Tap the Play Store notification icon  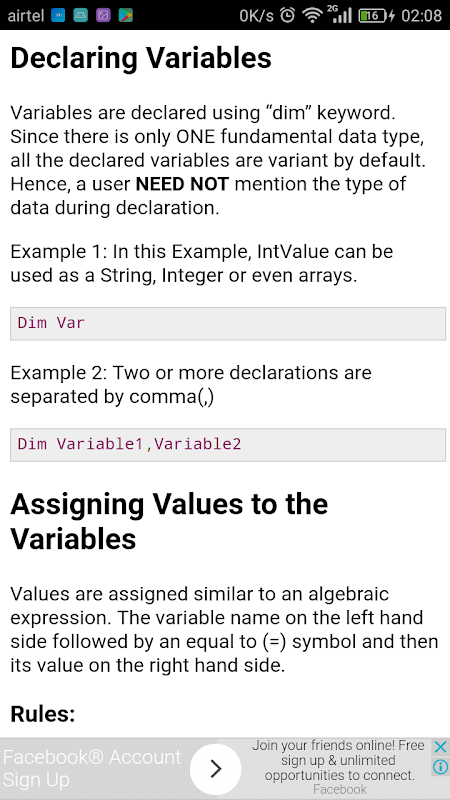coord(126,15)
